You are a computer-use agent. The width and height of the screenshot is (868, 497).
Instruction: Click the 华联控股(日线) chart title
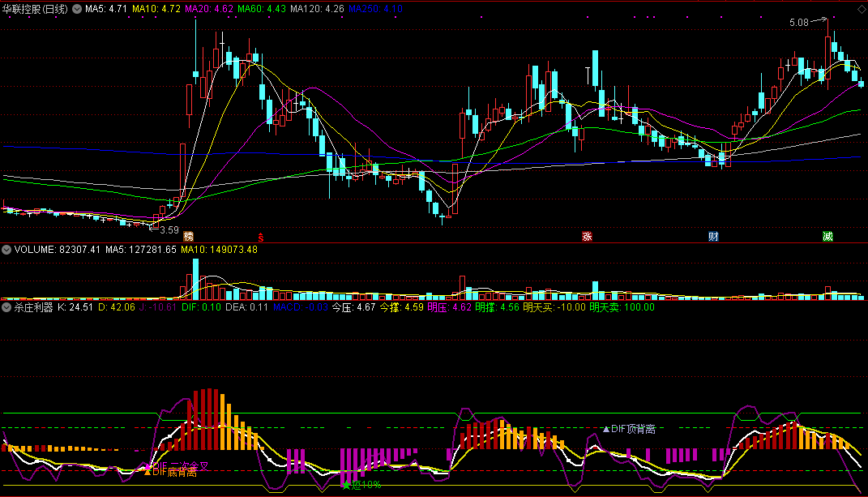(x=35, y=9)
